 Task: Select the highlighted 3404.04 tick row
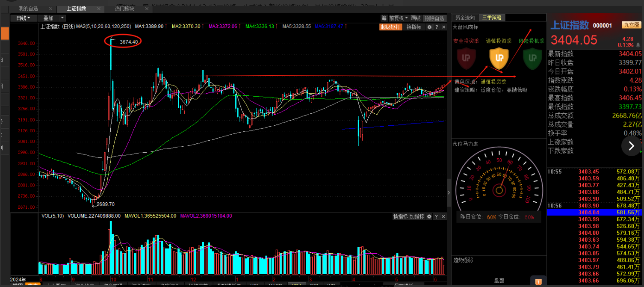pos(595,213)
